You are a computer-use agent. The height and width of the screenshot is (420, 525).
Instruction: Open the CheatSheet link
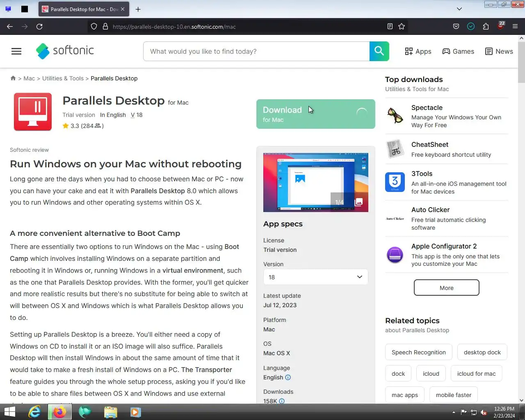430,144
